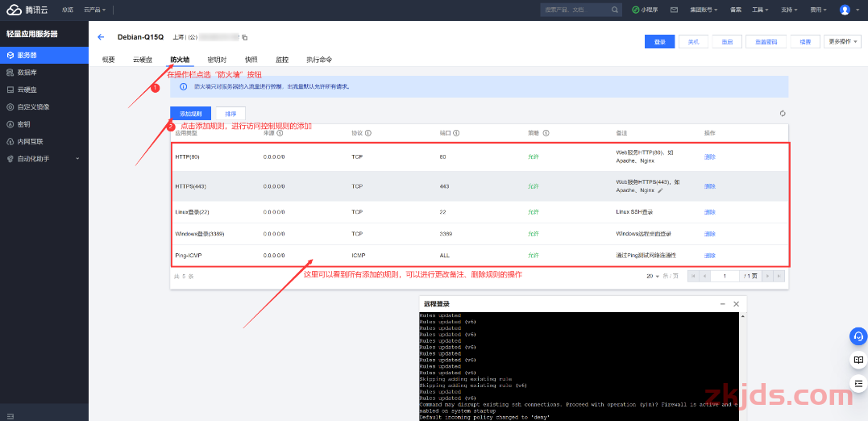Switch to the 快照 tab
Image resolution: width=868 pixels, height=421 pixels.
click(251, 59)
